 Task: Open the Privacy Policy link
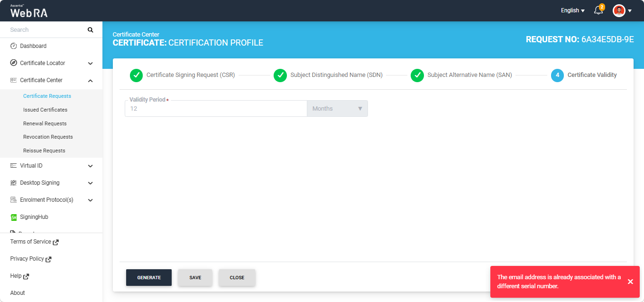pyautogui.click(x=27, y=259)
